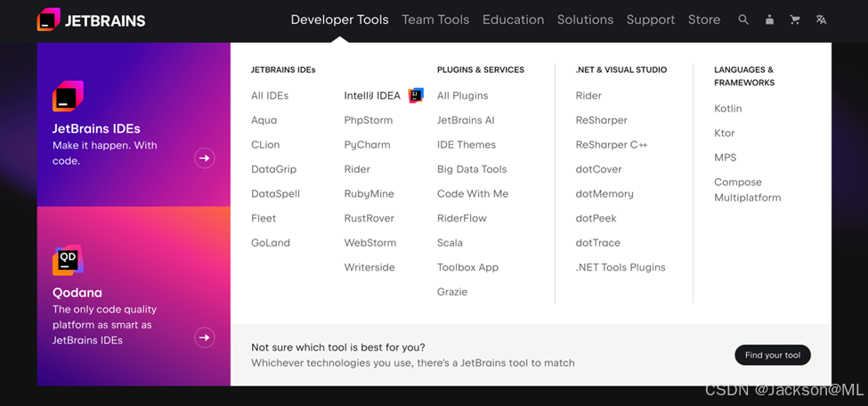Image resolution: width=868 pixels, height=406 pixels.
Task: Click the language translation icon
Action: pyautogui.click(x=821, y=20)
